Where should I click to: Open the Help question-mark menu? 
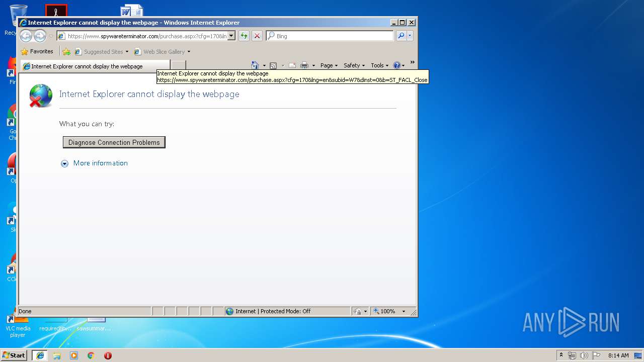[398, 65]
